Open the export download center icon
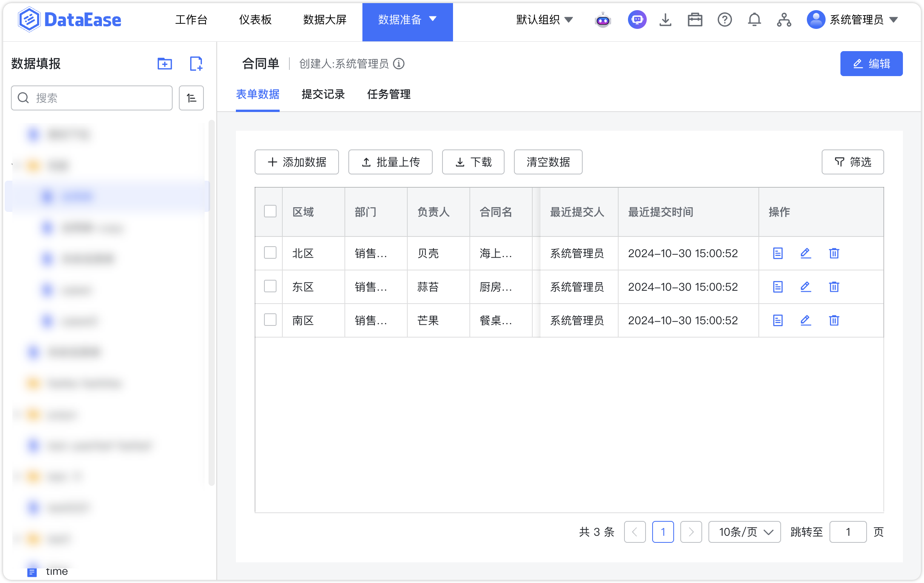The width and height of the screenshot is (924, 583). (x=665, y=20)
